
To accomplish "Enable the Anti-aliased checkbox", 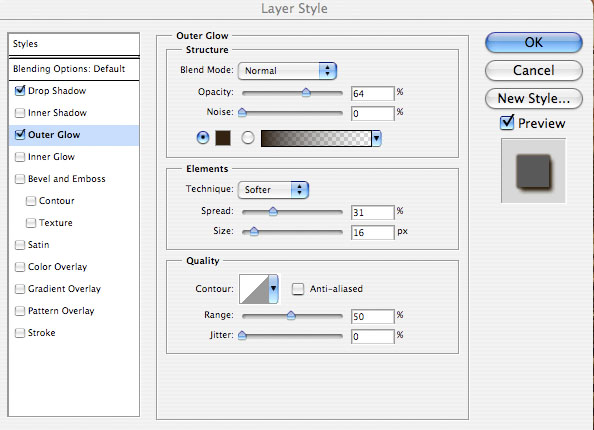I will (x=298, y=289).
